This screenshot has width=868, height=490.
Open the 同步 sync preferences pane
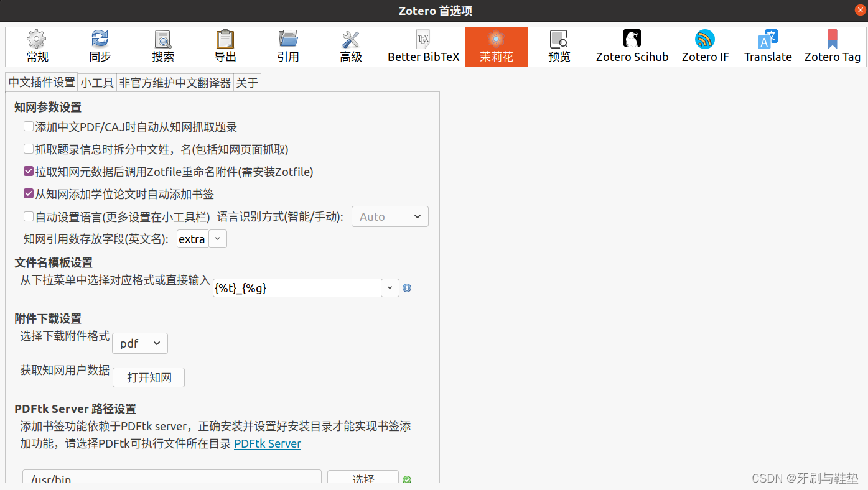[x=100, y=47]
